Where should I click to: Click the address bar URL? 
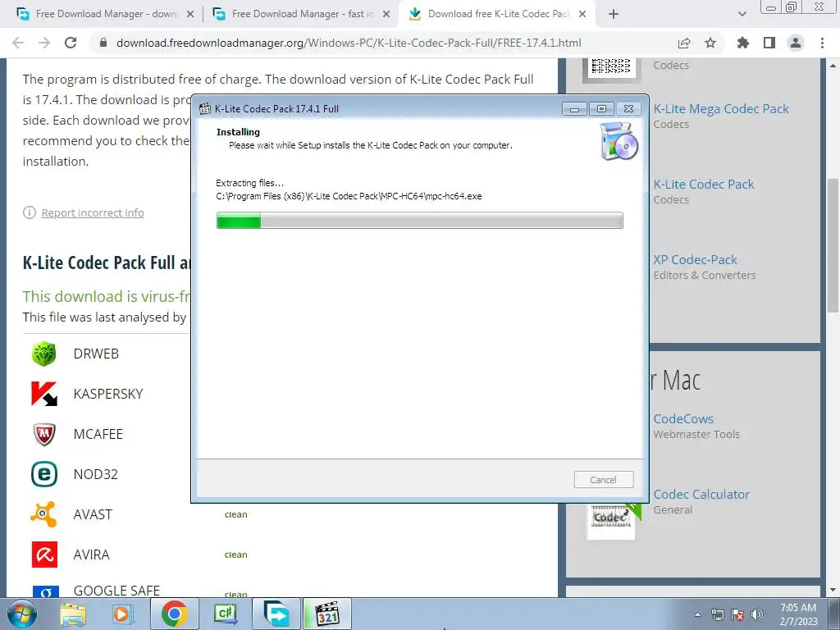coord(349,43)
